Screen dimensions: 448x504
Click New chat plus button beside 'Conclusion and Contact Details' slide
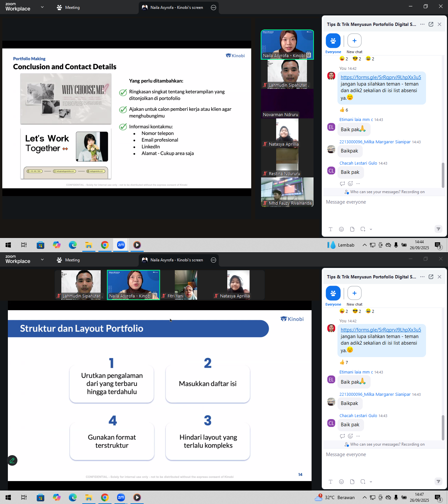(354, 41)
